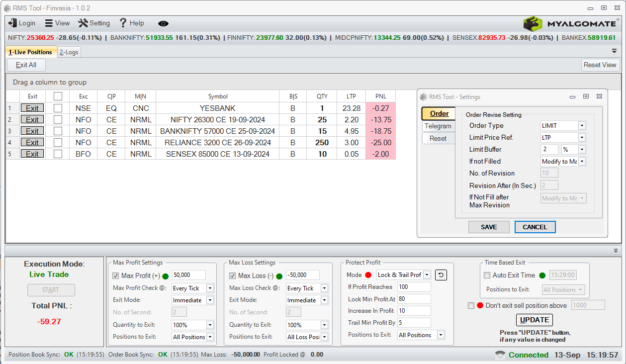Click the RMS Tool - Settings window icon
The height and width of the screenshot is (364, 626).
[x=424, y=97]
